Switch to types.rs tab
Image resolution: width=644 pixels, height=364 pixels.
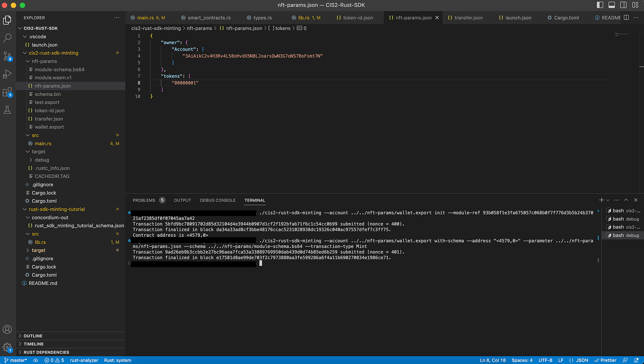(x=262, y=18)
